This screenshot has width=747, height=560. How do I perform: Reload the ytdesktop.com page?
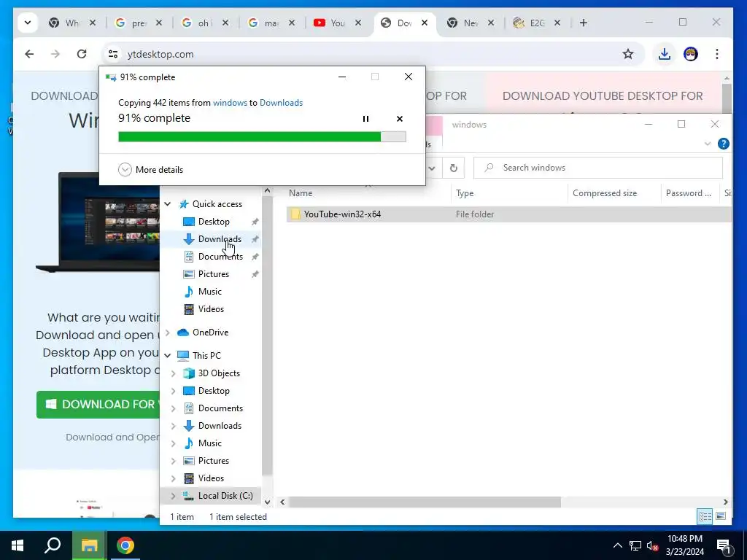point(82,54)
